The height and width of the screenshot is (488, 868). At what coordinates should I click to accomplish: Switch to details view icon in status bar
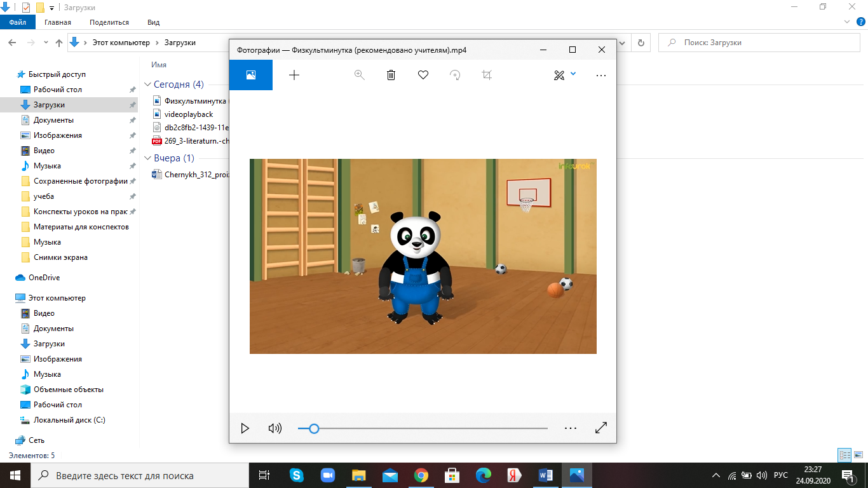coord(844,455)
